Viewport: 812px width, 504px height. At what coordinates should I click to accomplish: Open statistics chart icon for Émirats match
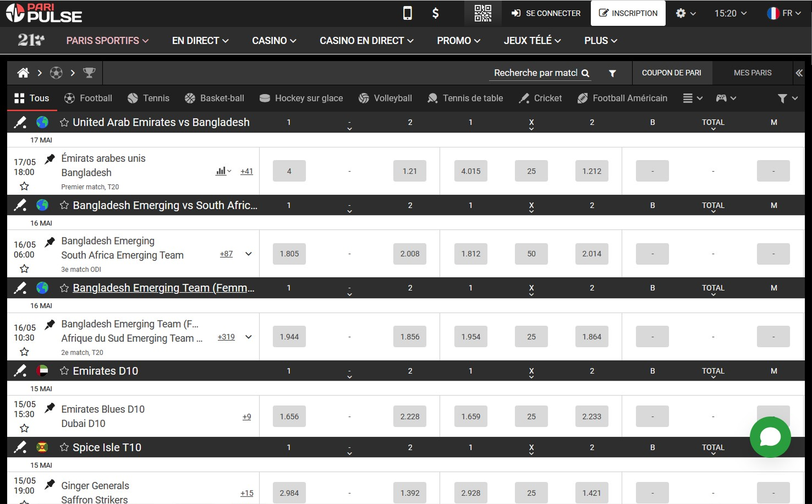pos(222,171)
